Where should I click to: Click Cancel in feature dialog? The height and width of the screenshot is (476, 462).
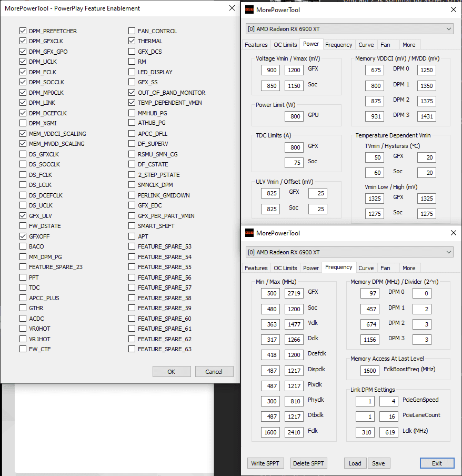pos(214,371)
